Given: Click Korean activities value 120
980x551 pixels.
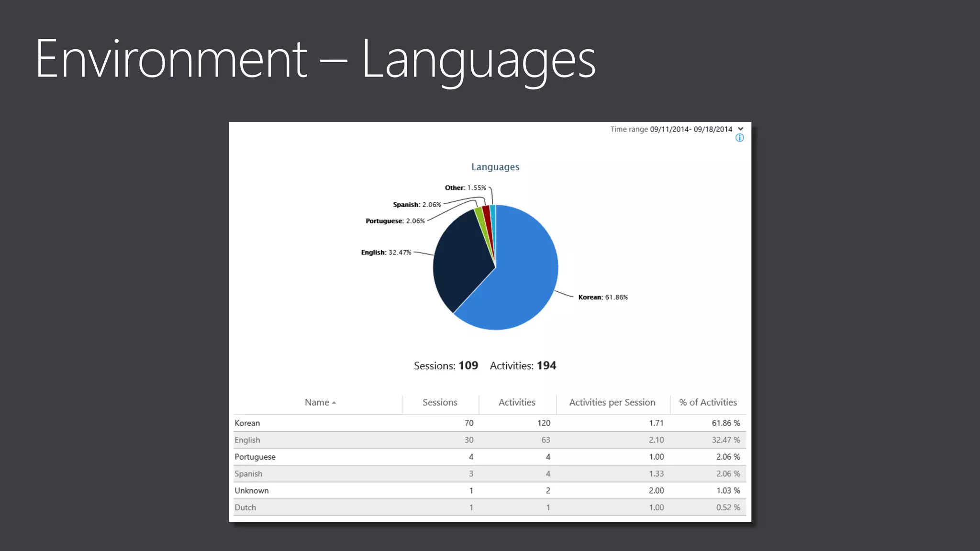Looking at the screenshot, I should click(544, 423).
